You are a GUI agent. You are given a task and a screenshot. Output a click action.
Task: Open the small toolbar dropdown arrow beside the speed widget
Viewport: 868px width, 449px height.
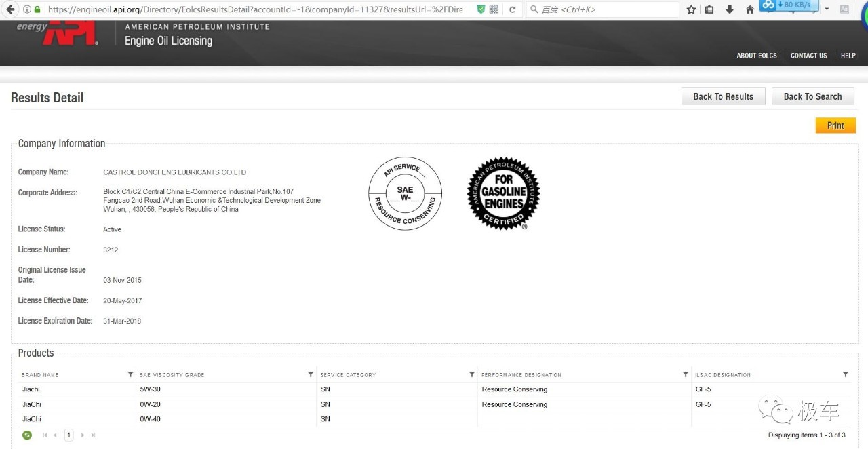(x=827, y=9)
